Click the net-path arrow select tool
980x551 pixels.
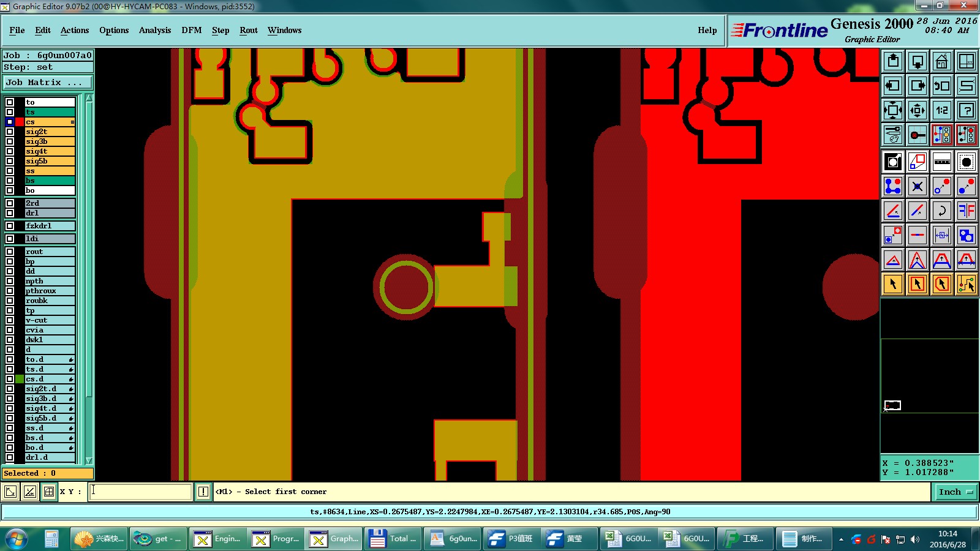pos(967,284)
